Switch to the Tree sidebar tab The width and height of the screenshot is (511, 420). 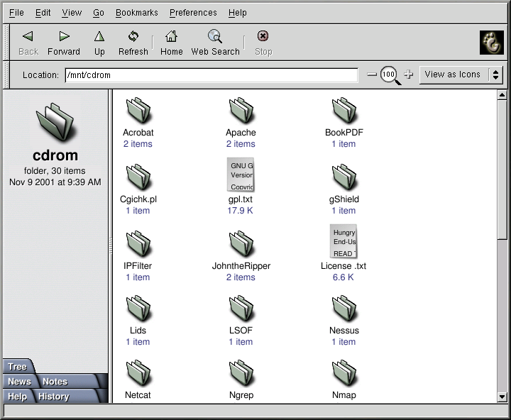tap(17, 367)
